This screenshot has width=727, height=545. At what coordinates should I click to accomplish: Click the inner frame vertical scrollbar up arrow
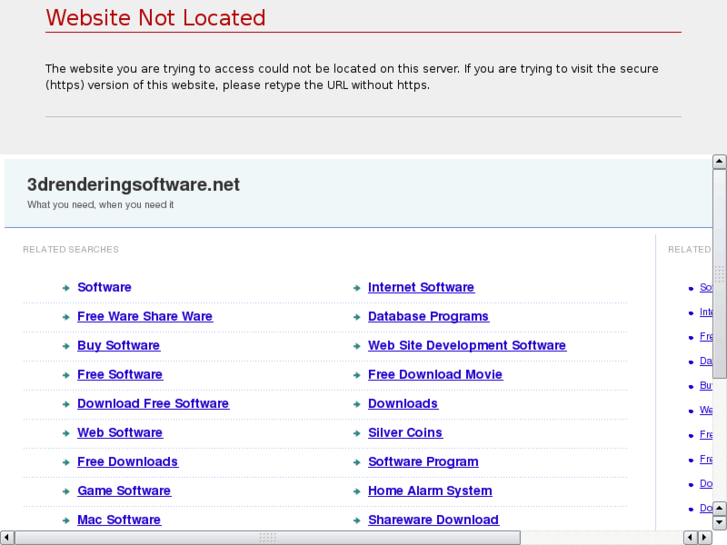719,161
